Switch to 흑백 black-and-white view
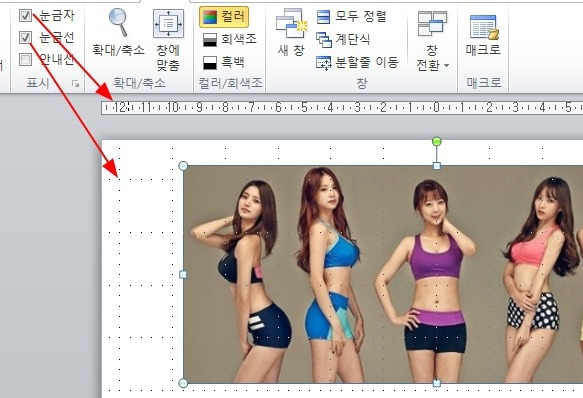583x398 pixels. coord(224,62)
